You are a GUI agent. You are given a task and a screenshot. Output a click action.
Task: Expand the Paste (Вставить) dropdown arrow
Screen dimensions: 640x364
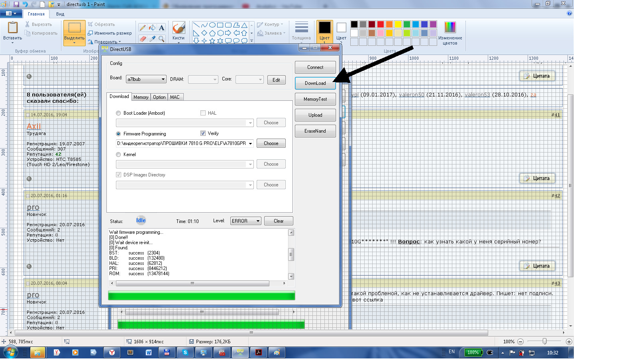(13, 42)
